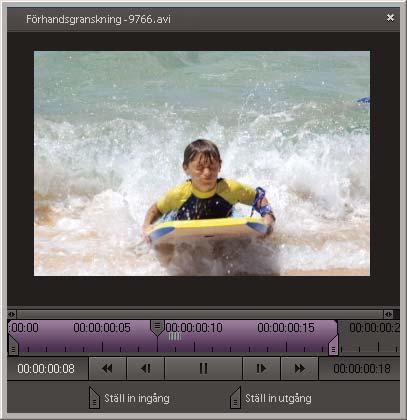407x420 pixels.
Task: Click the rewind playback button
Action: click(107, 368)
